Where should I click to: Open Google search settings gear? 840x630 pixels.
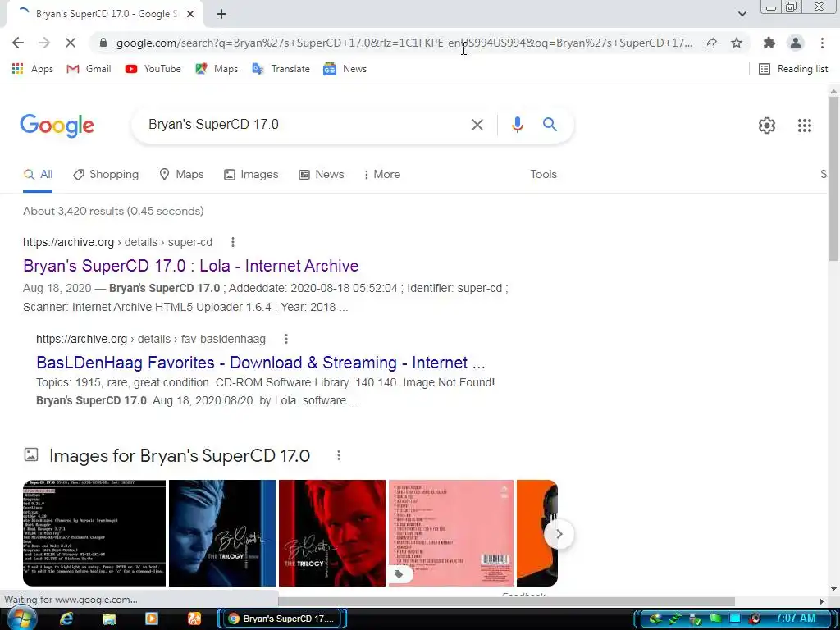[x=767, y=126]
